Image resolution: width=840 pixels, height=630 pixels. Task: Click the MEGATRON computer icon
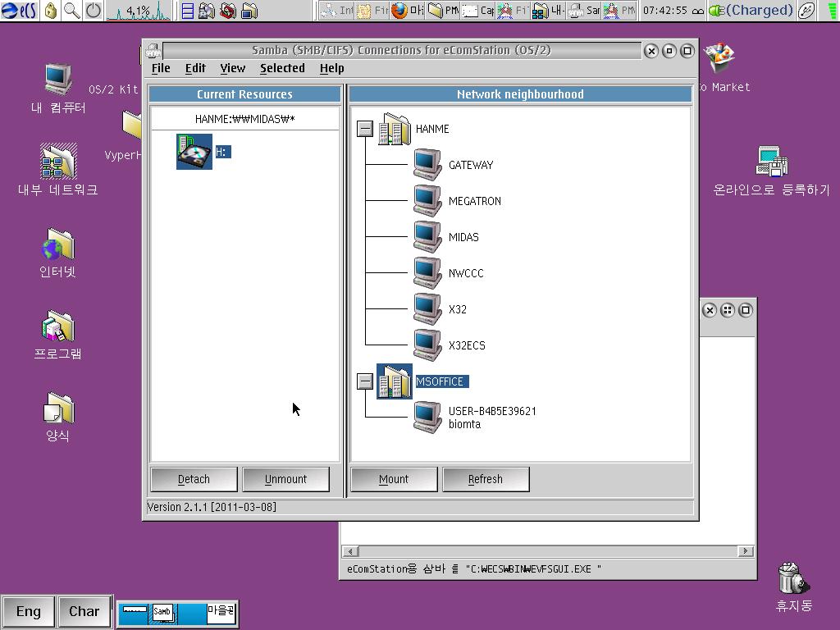(x=427, y=201)
